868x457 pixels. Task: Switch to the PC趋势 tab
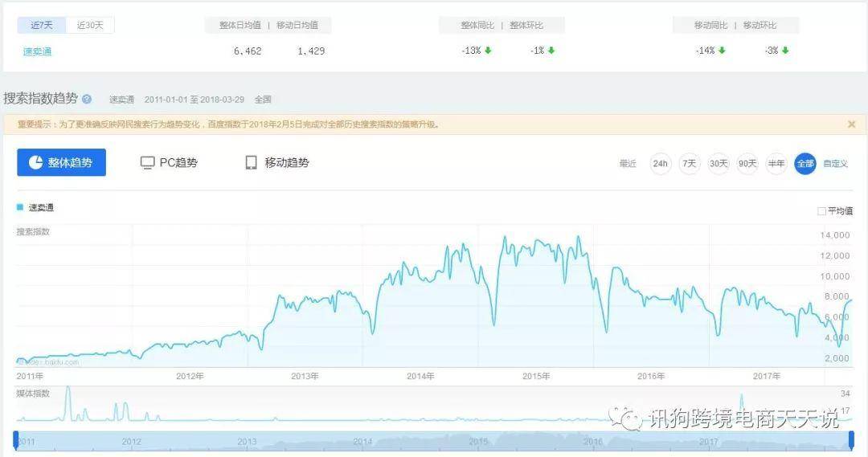point(169,162)
